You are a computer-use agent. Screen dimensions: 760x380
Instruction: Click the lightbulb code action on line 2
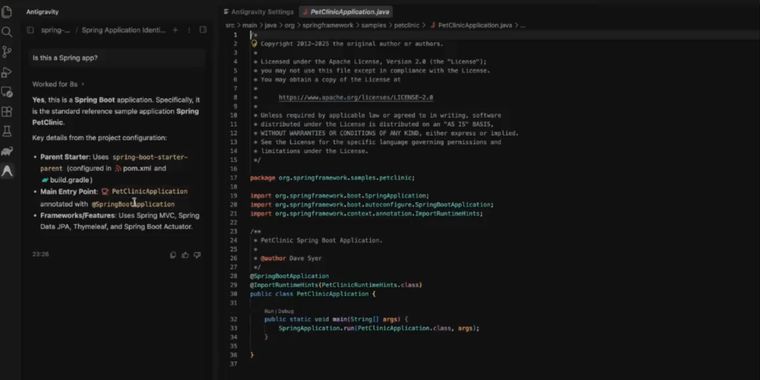click(x=254, y=44)
